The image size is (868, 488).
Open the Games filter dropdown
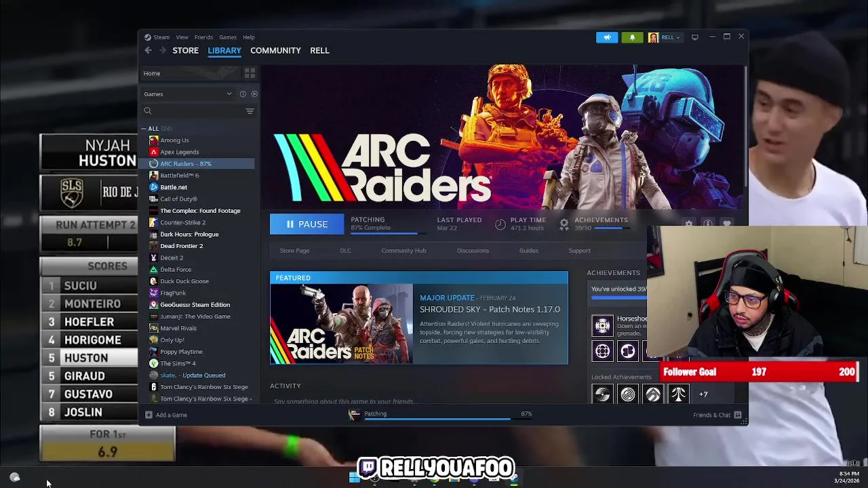pyautogui.click(x=188, y=94)
